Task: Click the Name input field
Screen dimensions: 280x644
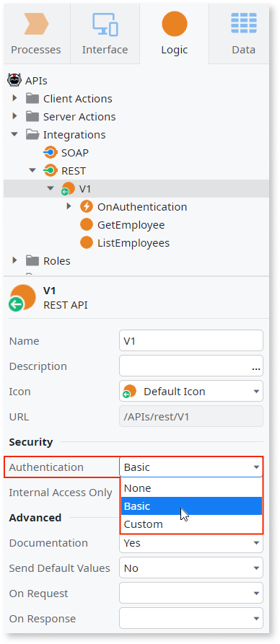Action: [191, 341]
